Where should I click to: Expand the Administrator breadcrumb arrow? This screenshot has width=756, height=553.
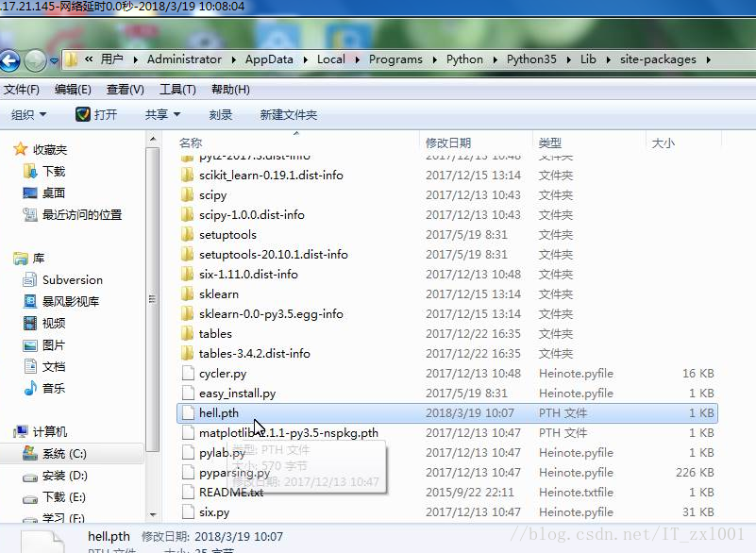[233, 59]
